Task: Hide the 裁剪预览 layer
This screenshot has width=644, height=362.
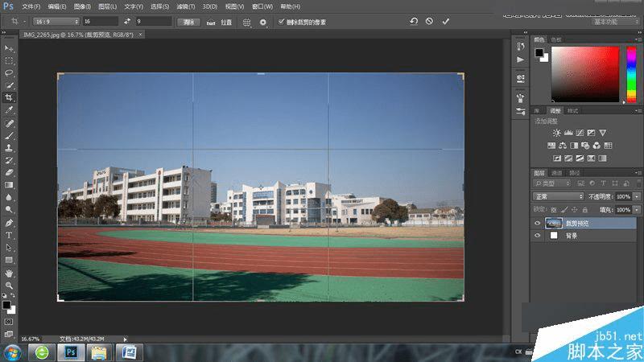Action: tap(537, 224)
